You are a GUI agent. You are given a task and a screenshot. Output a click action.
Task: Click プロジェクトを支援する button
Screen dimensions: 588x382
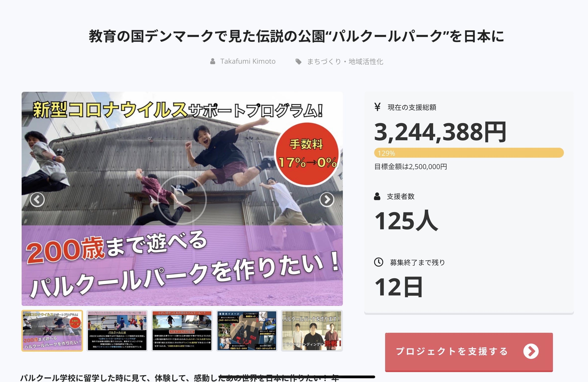pos(469,352)
